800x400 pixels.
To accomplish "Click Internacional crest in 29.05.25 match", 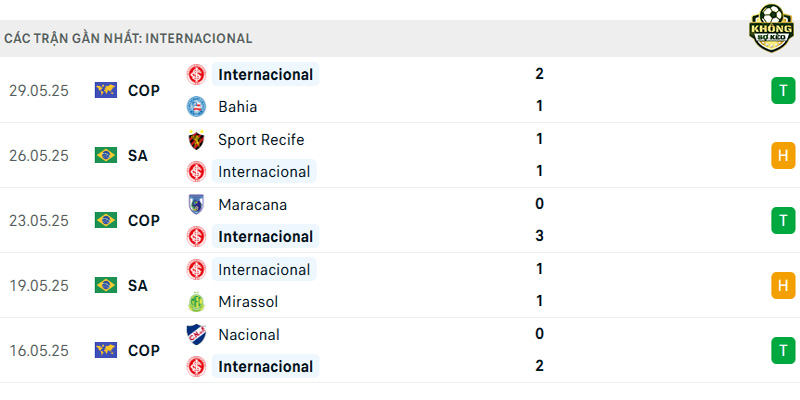I will point(196,74).
